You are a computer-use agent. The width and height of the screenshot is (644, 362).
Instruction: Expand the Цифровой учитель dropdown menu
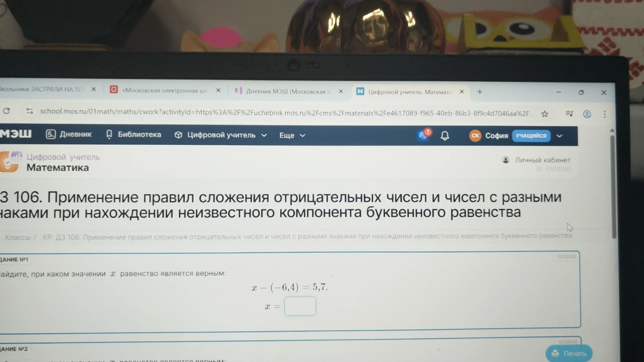[221, 135]
